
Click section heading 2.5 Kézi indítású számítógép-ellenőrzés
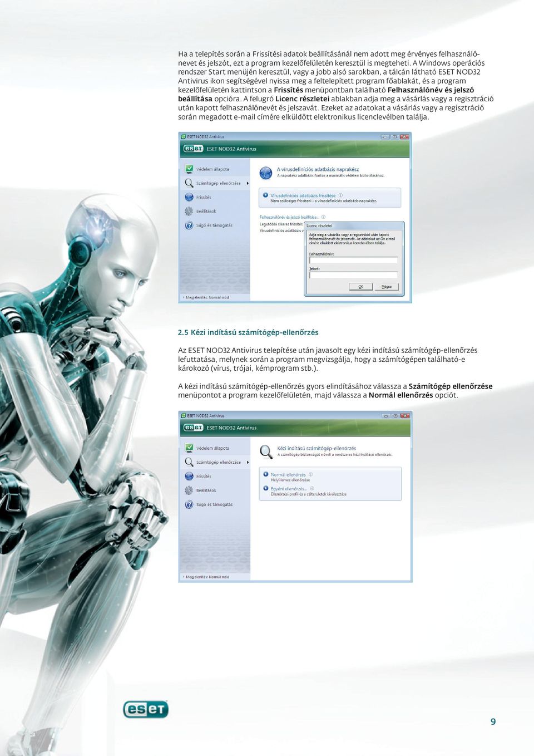[x=248, y=332]
